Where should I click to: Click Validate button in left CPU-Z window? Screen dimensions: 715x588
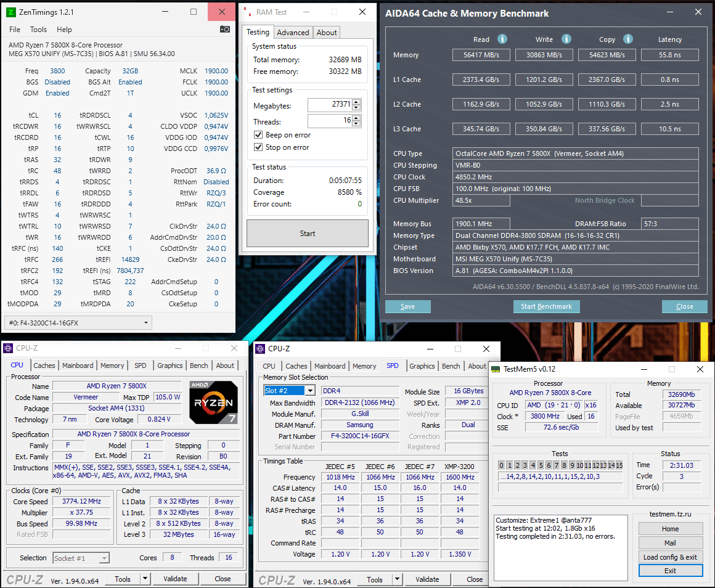point(175,579)
